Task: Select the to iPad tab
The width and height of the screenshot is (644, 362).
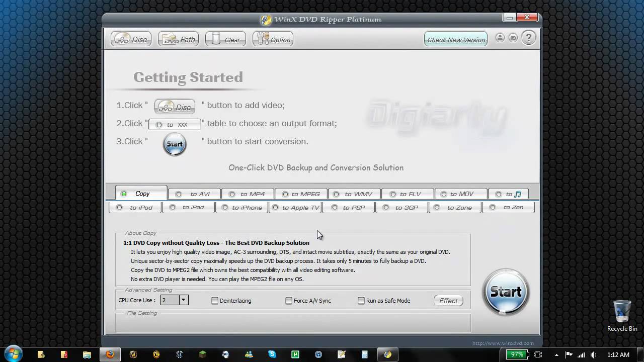Action: click(188, 207)
